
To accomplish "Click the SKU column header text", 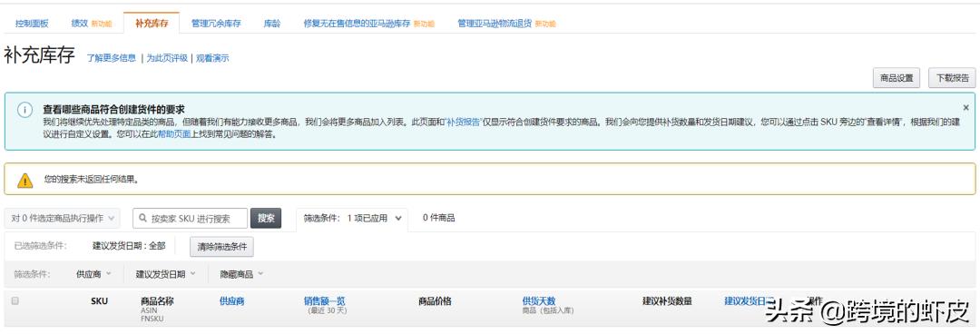I will pyautogui.click(x=100, y=300).
